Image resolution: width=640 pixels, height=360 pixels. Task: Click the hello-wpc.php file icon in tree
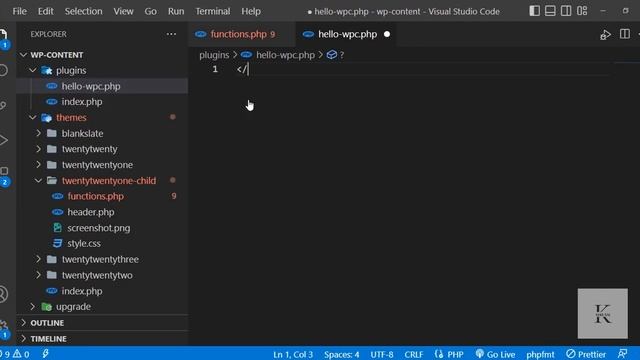52,86
